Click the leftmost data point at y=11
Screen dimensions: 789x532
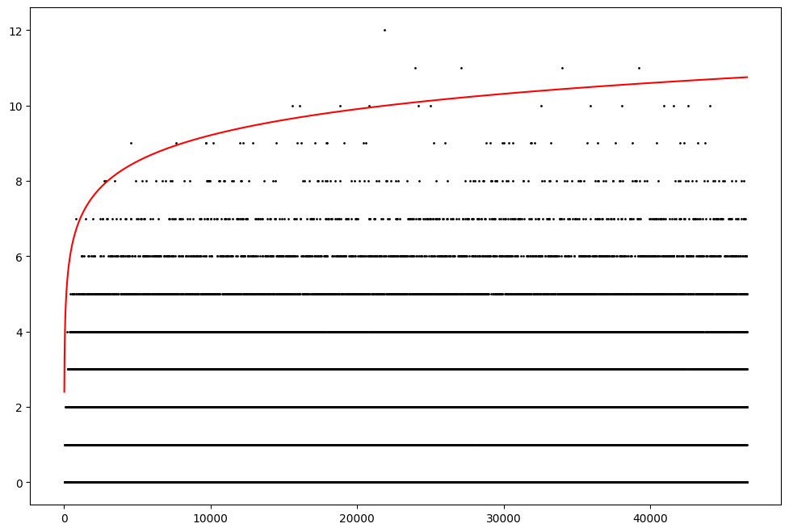pyautogui.click(x=415, y=68)
